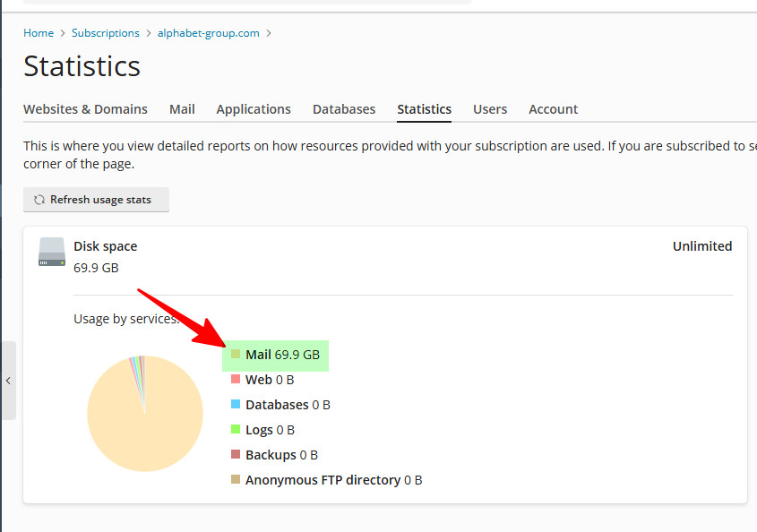Click the refresh arrows icon
Viewport: 757px width, 532px height.
click(39, 200)
